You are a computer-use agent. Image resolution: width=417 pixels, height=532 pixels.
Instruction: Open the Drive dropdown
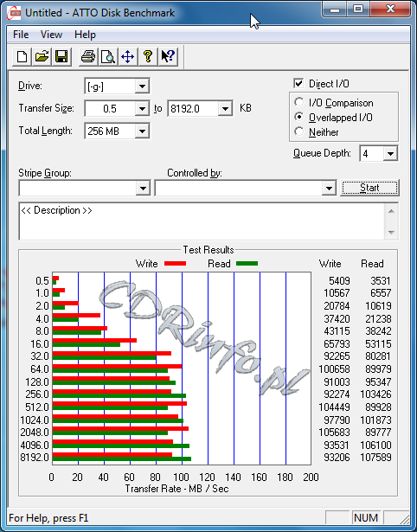pyautogui.click(x=142, y=87)
